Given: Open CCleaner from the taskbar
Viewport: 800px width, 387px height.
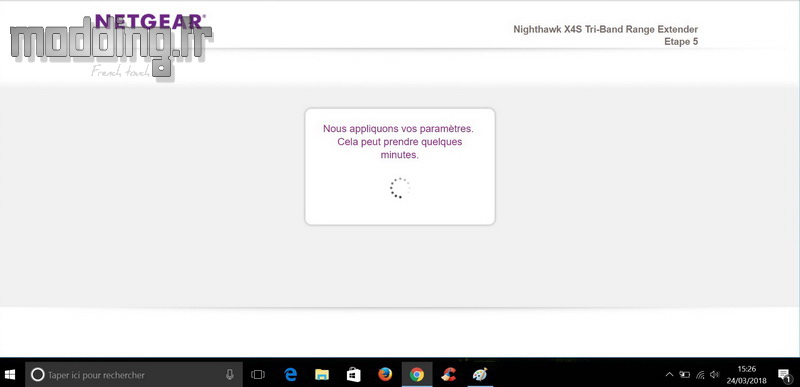Looking at the screenshot, I should 448,375.
